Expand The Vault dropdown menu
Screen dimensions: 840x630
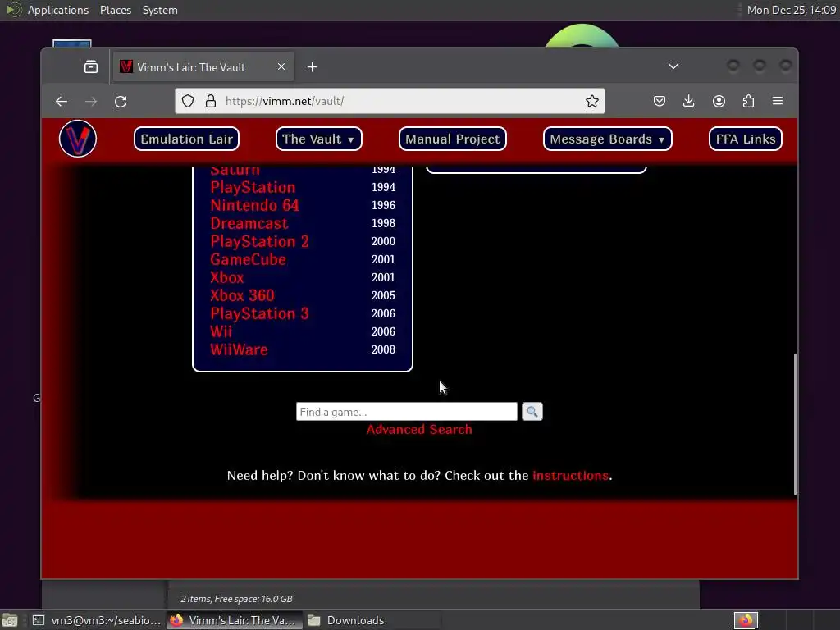pyautogui.click(x=319, y=139)
